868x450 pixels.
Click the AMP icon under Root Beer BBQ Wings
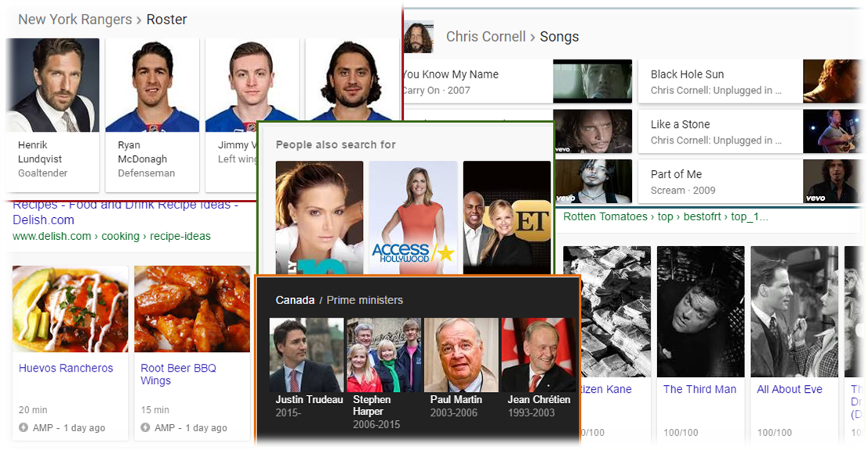coord(145,428)
